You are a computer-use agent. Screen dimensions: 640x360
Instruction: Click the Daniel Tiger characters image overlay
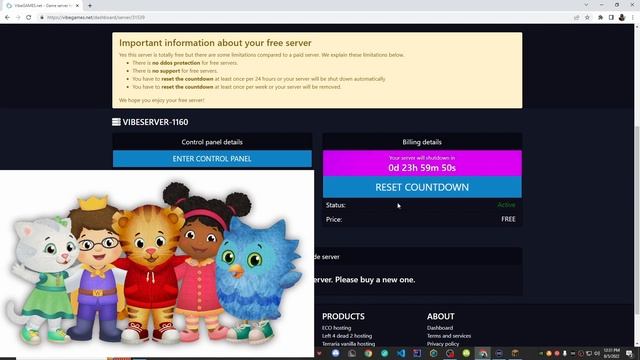tap(157, 264)
